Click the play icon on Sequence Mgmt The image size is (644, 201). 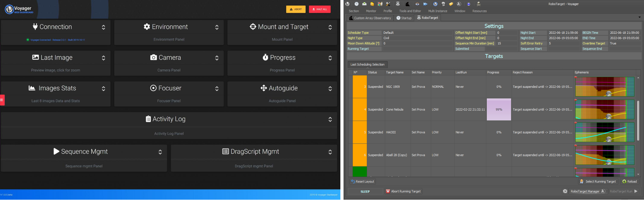click(56, 151)
